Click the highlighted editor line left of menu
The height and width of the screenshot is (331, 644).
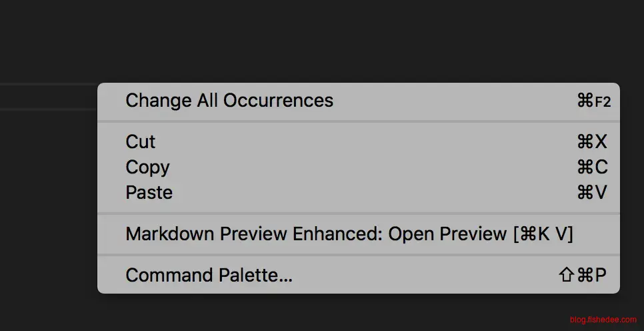pyautogui.click(x=47, y=97)
